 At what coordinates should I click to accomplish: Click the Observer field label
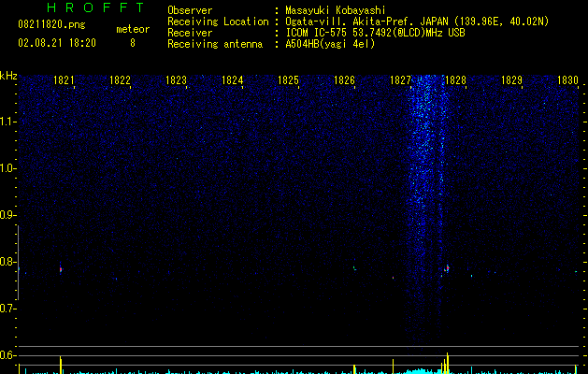[190, 10]
